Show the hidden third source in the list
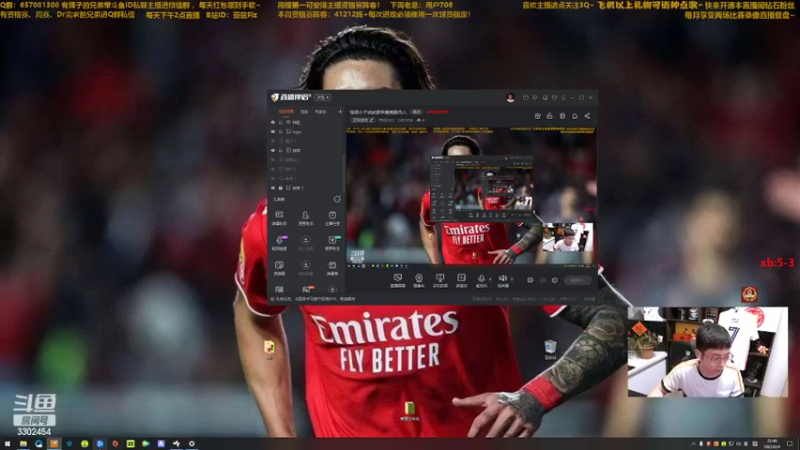Image resolution: width=800 pixels, height=450 pixels. point(273,141)
